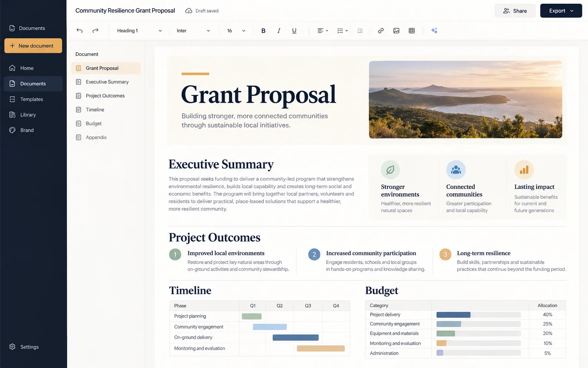
Task: Toggle underline formatting
Action: pyautogui.click(x=294, y=31)
